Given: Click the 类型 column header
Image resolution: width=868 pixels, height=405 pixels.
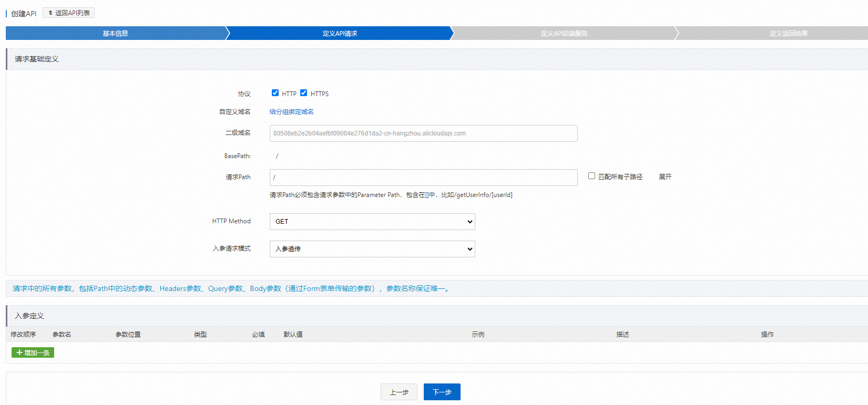Looking at the screenshot, I should click(x=200, y=334).
